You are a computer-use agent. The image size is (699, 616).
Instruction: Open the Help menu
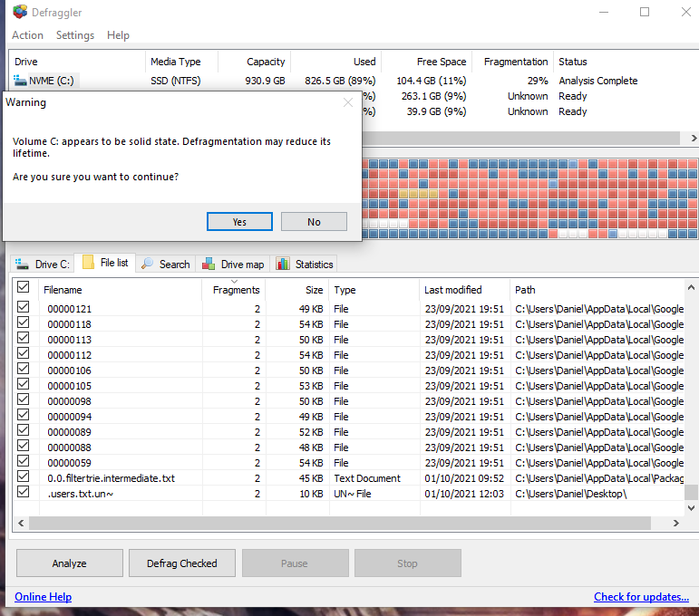point(118,35)
